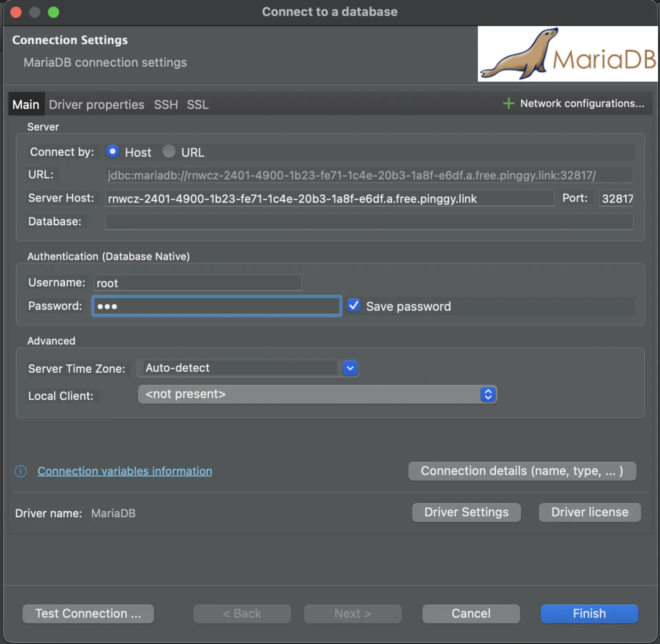Select the Host radio button

click(112, 151)
